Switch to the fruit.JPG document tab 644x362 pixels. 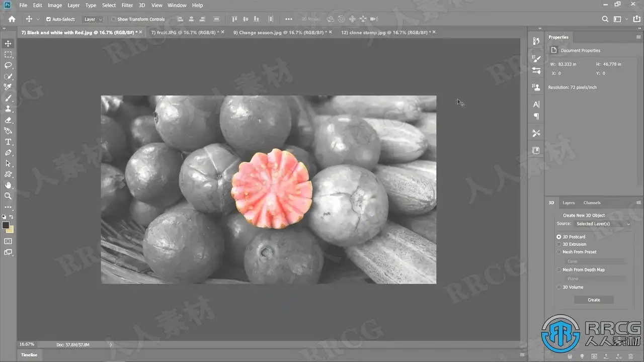point(184,32)
